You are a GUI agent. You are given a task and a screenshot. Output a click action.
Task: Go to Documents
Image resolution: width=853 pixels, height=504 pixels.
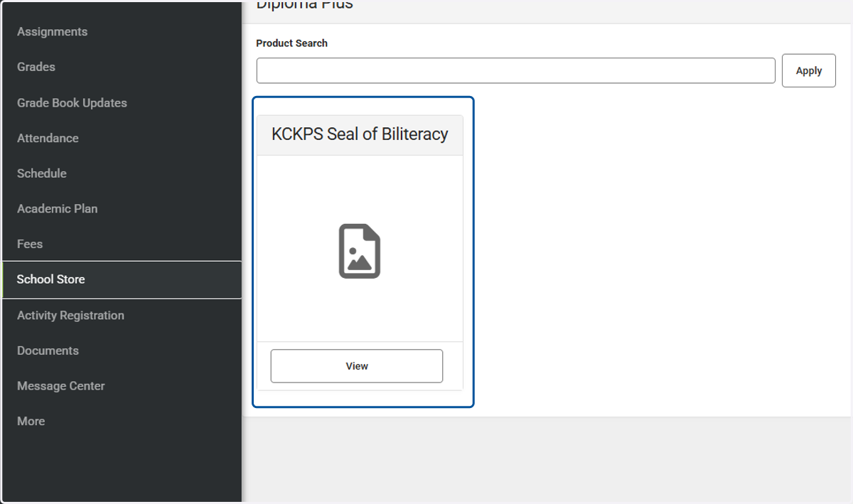48,351
